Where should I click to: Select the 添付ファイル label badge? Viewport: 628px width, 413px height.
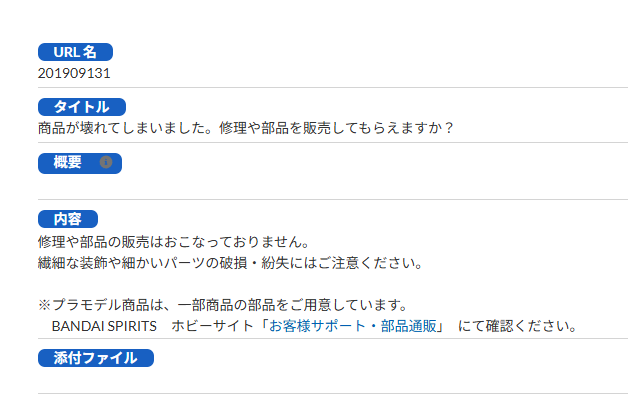[x=96, y=358]
